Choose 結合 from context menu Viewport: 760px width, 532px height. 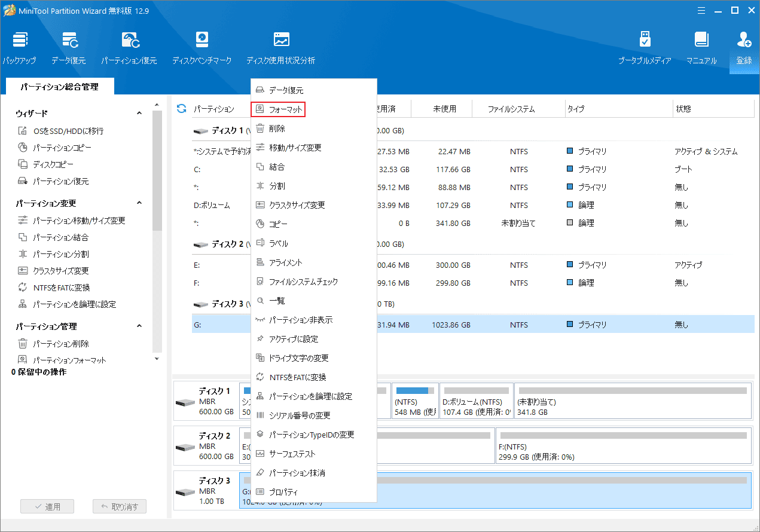point(314,167)
